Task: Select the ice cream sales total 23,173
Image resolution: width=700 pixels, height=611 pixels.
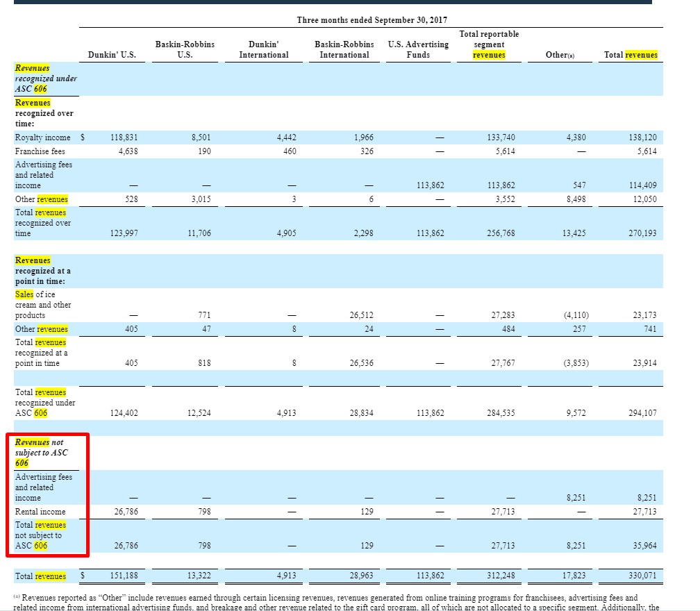Action: click(x=644, y=315)
